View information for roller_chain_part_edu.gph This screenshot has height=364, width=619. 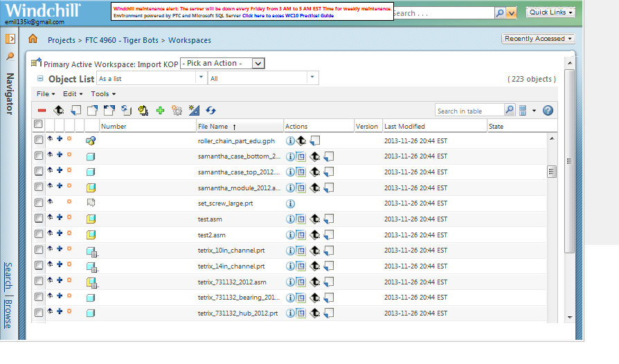click(x=290, y=140)
